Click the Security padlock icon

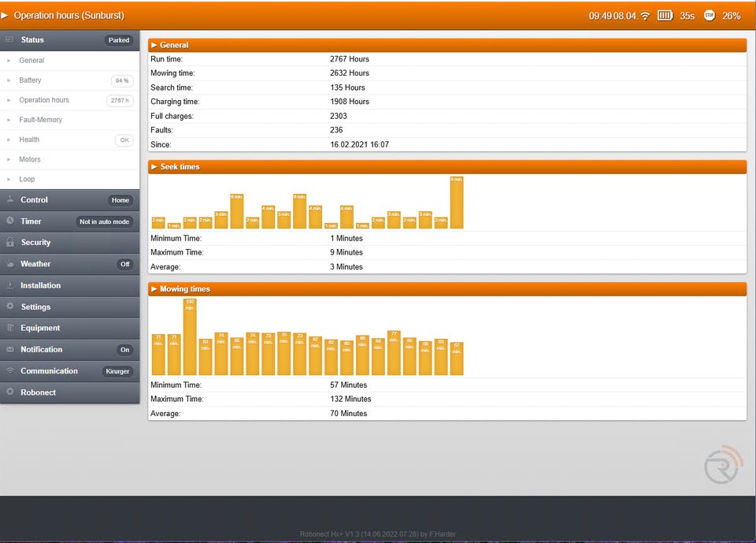coord(10,243)
